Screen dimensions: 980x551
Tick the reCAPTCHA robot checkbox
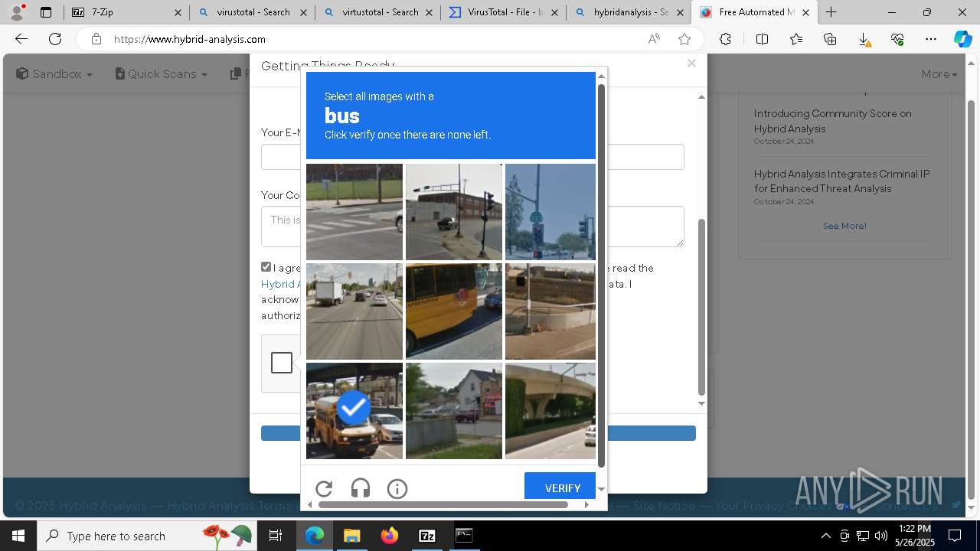coord(282,363)
